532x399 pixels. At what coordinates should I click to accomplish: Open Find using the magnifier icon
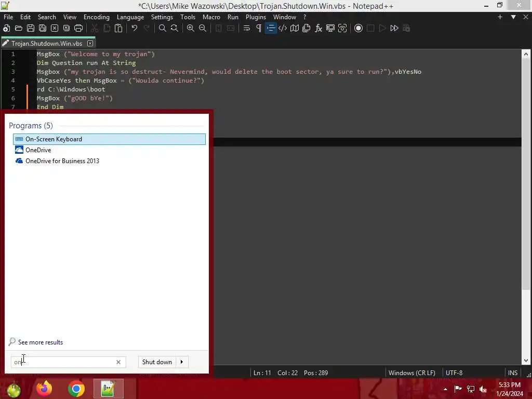point(163,28)
